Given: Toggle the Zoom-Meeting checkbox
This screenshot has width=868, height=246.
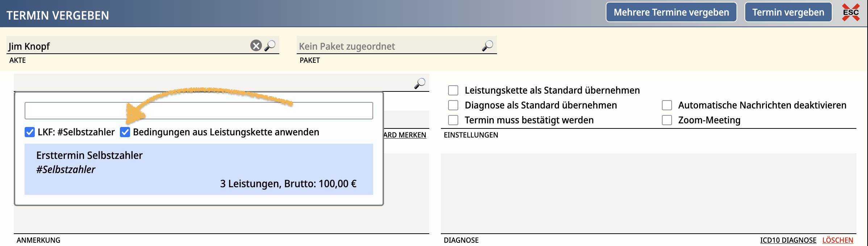Looking at the screenshot, I should [667, 120].
